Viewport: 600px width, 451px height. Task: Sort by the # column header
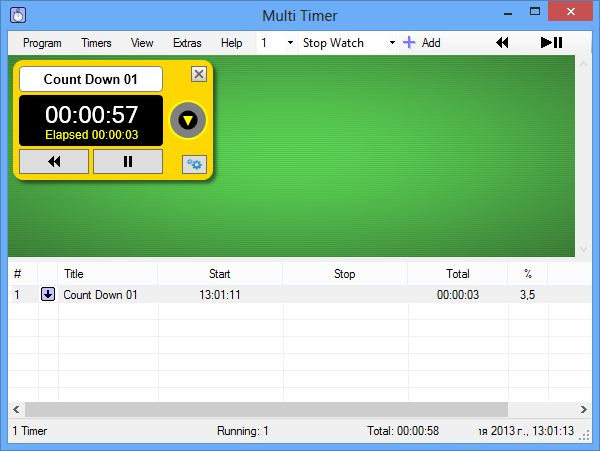click(23, 274)
